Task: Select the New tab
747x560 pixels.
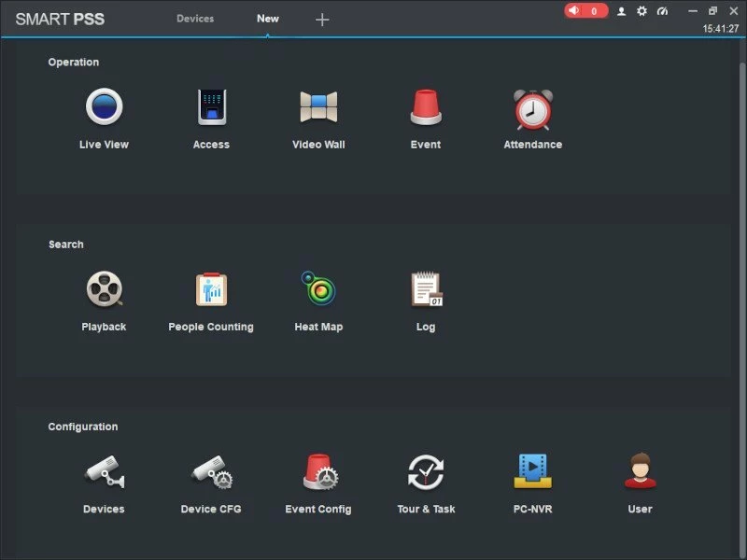Action: pyautogui.click(x=268, y=19)
